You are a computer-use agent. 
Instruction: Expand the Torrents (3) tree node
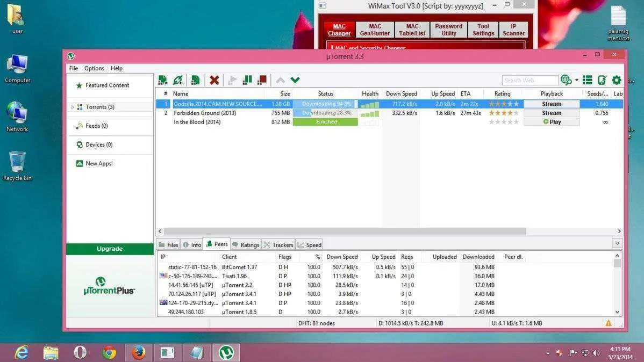click(73, 107)
